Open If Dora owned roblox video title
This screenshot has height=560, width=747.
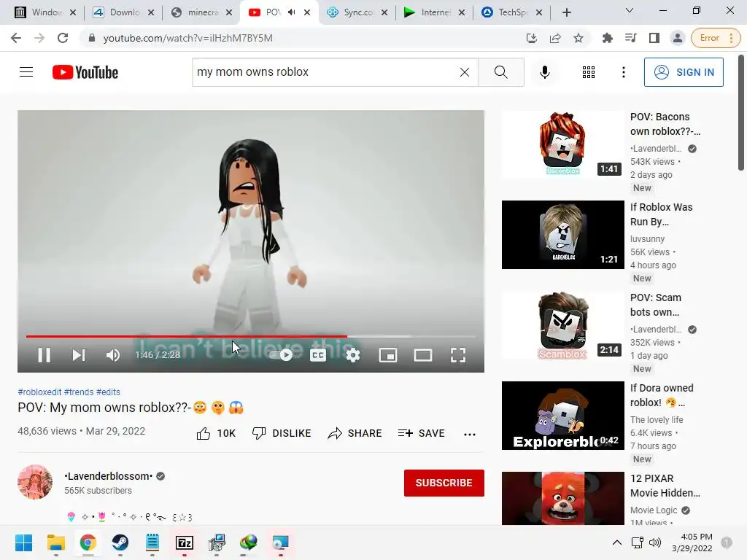click(662, 395)
